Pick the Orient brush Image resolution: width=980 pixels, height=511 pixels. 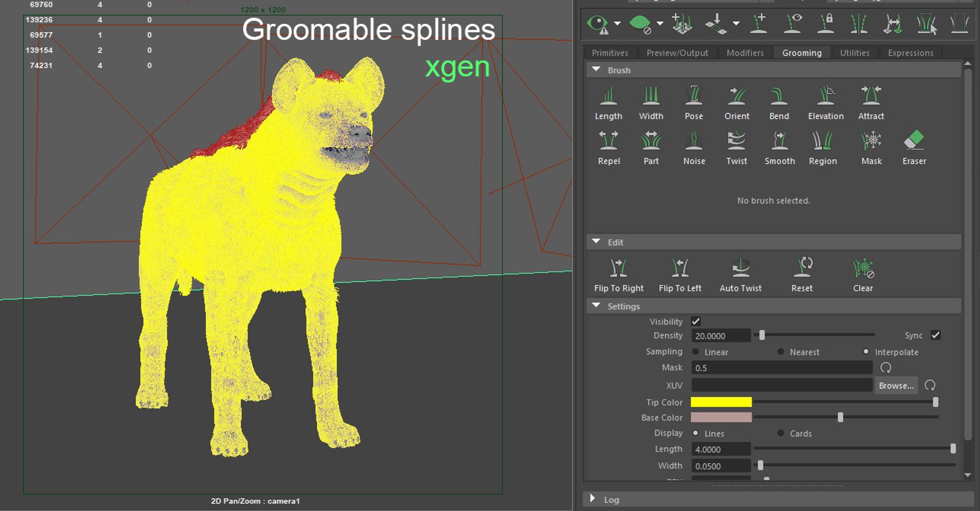point(737,103)
